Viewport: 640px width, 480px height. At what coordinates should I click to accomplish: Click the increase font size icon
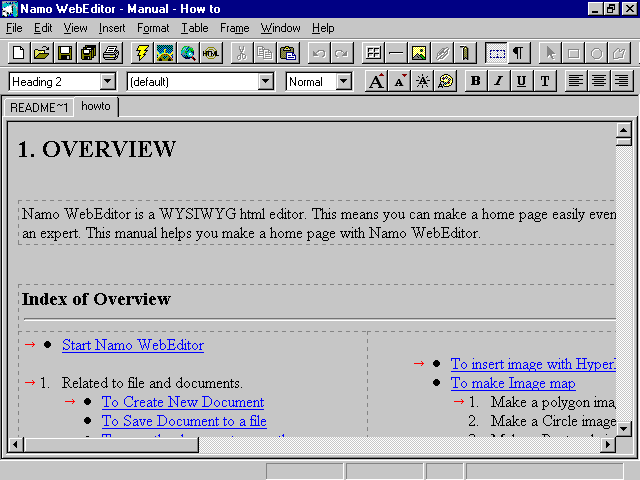[376, 81]
